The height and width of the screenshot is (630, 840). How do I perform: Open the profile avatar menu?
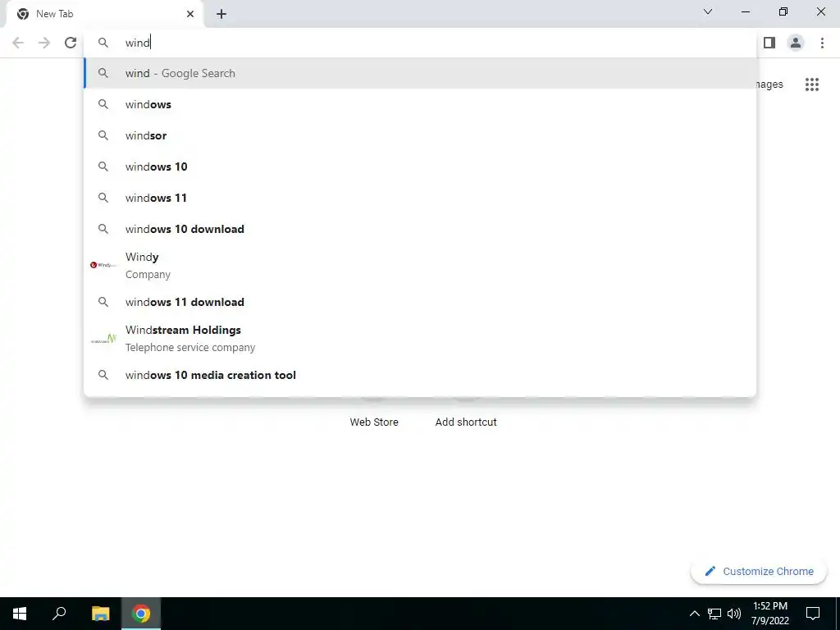796,43
